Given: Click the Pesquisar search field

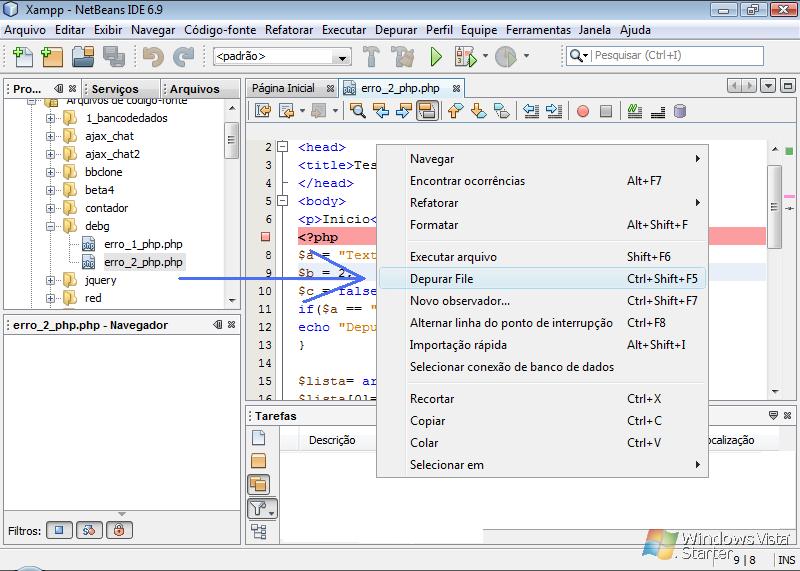Looking at the screenshot, I should point(678,55).
